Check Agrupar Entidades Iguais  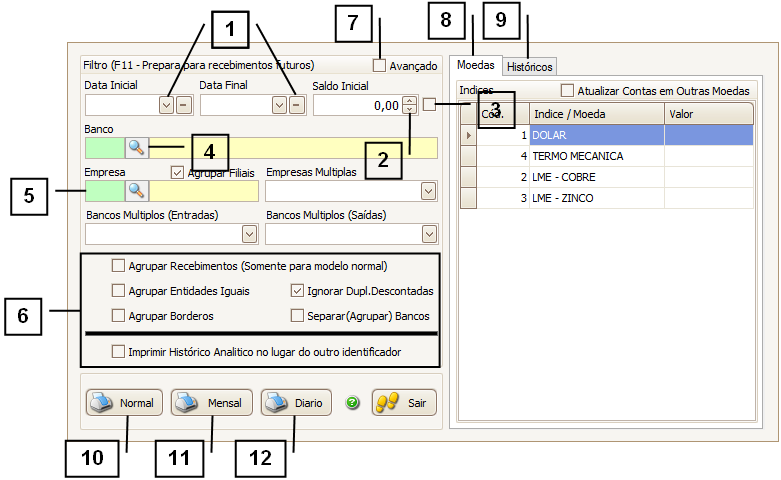[119, 291]
